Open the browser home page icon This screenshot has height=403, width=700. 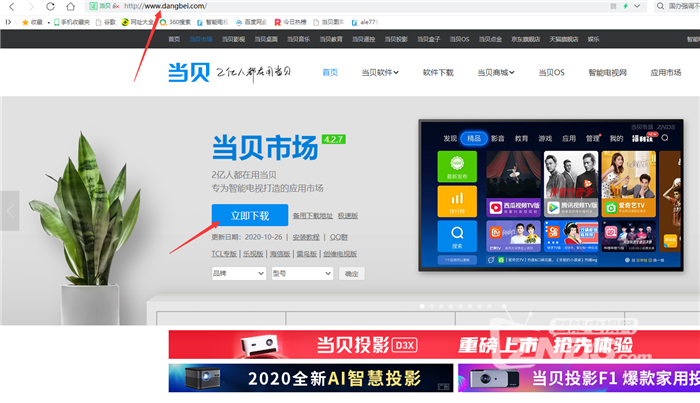71,6
